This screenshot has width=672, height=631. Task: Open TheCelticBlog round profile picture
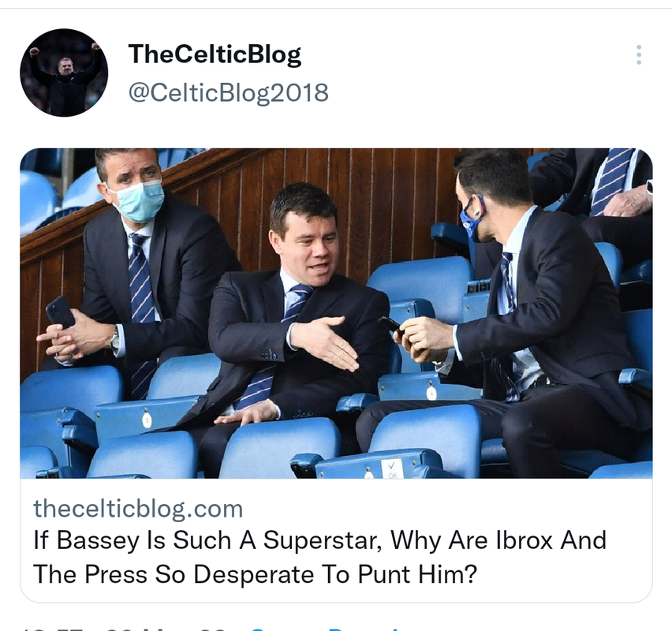click(x=64, y=73)
